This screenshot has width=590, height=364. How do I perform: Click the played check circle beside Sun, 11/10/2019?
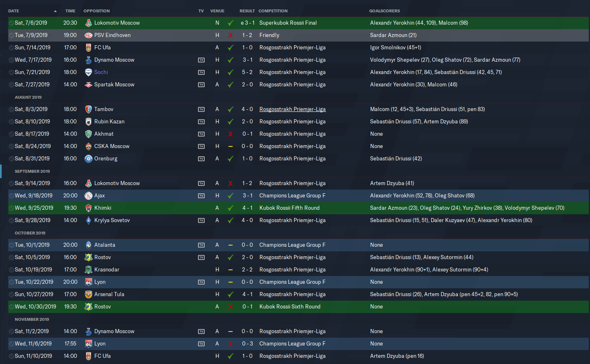click(x=11, y=356)
